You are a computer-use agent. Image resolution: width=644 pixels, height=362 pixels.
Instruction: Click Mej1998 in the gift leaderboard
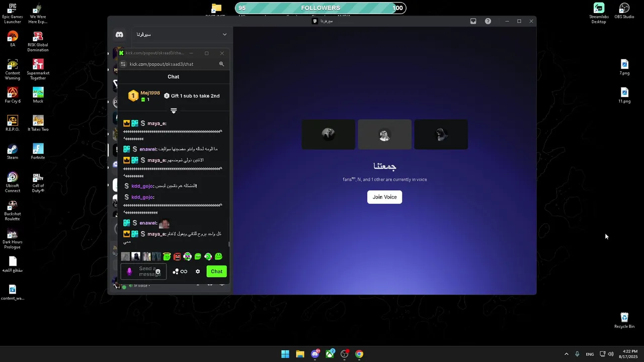point(150,93)
